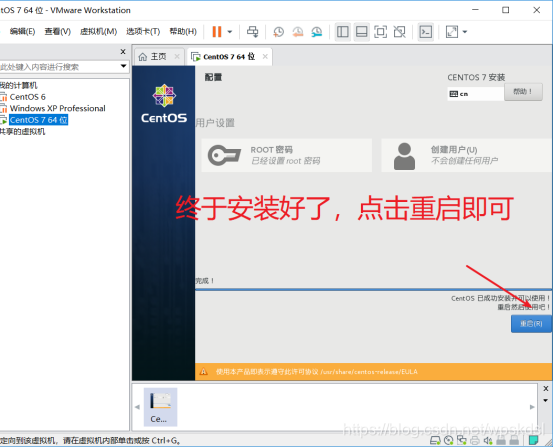
Task: Close the 主页 tab
Action: tap(177, 57)
